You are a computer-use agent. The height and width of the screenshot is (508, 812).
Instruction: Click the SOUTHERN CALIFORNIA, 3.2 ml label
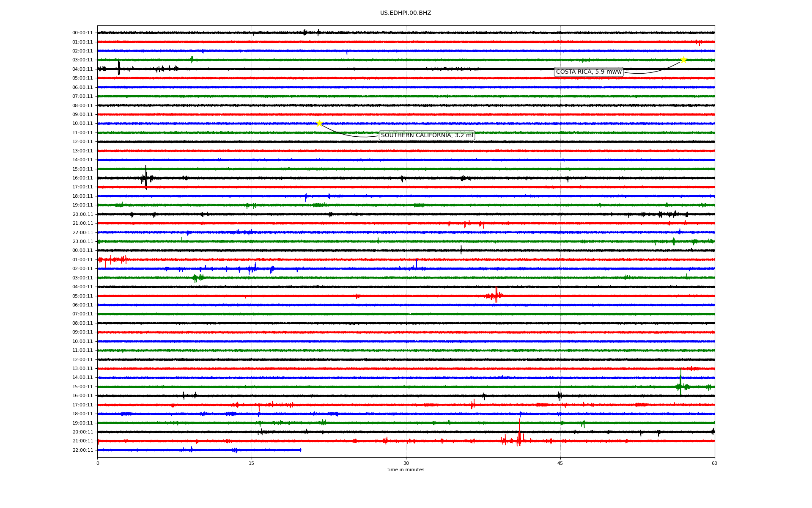coord(427,135)
